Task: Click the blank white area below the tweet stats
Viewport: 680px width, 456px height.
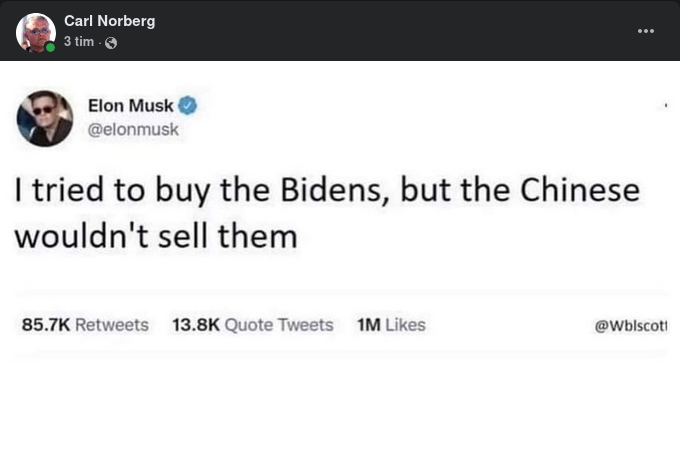Action: [x=340, y=405]
